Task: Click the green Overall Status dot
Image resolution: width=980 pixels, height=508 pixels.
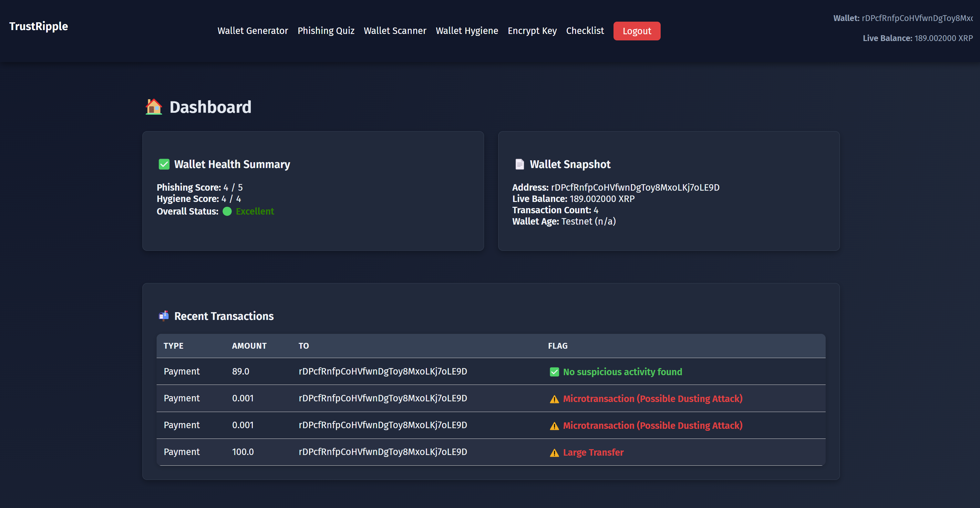Action: (227, 211)
